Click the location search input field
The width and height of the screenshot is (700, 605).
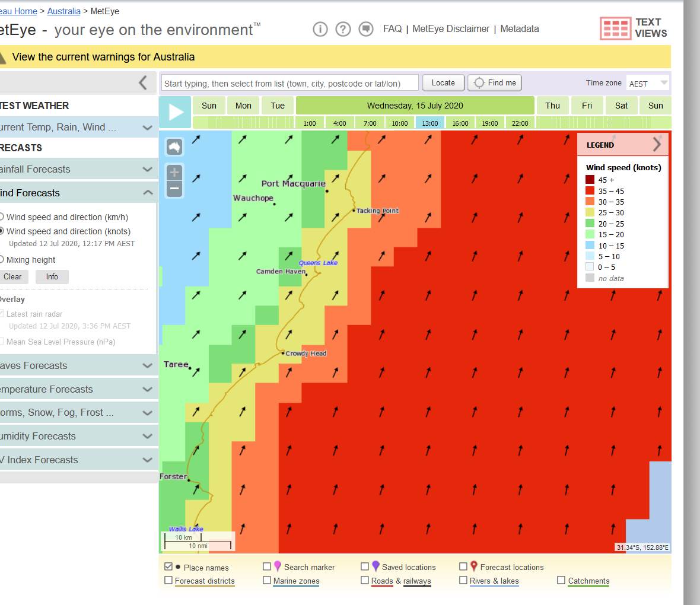tap(289, 83)
